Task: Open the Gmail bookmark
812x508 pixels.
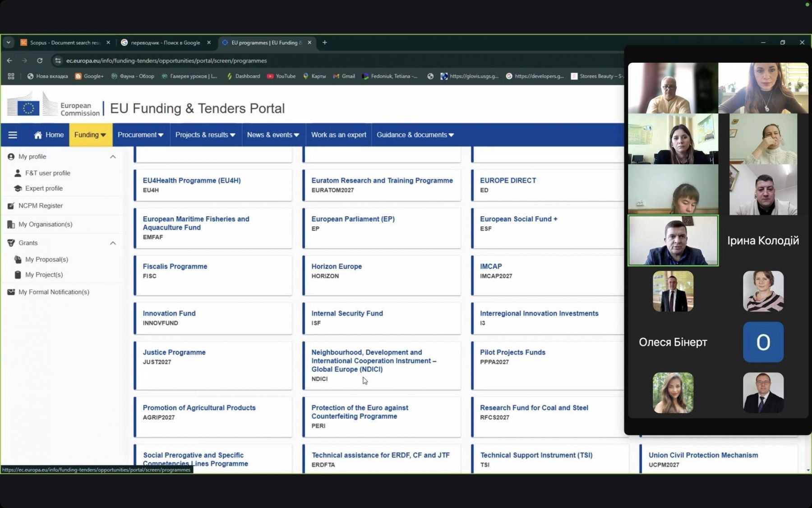Action: click(x=344, y=76)
